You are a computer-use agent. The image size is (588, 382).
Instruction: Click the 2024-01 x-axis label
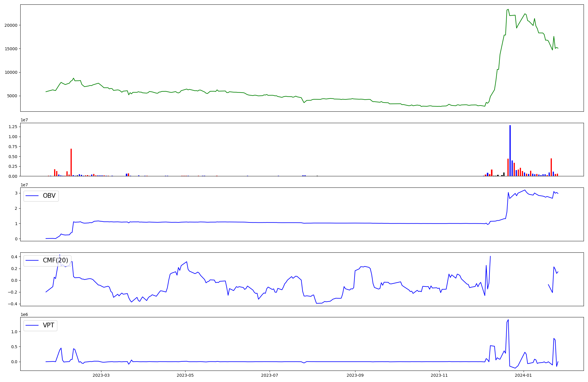[524, 375]
